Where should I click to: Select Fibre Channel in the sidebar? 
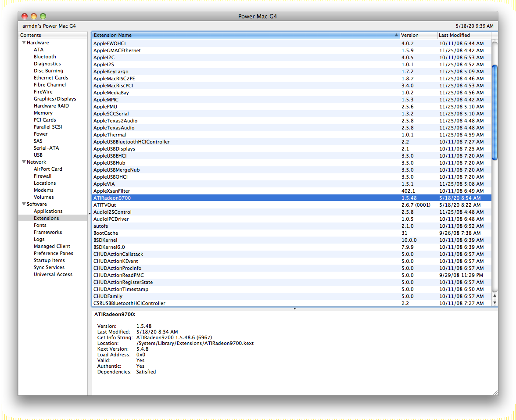[x=50, y=85]
